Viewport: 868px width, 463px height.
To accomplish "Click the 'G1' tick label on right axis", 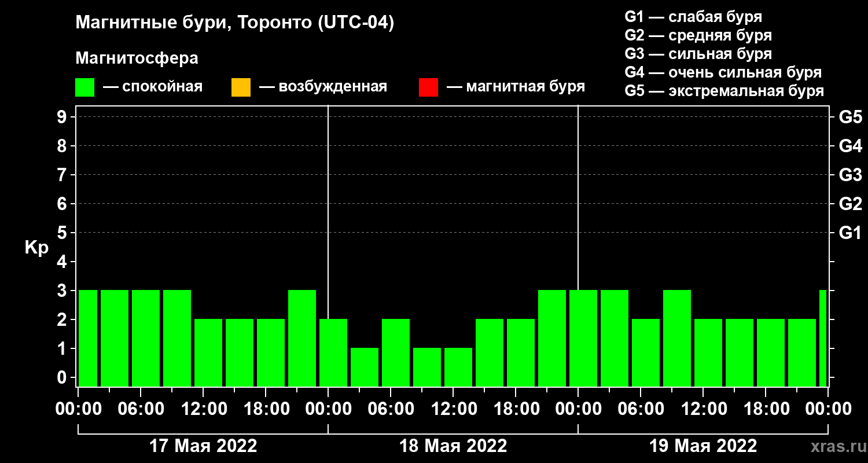I will (850, 233).
